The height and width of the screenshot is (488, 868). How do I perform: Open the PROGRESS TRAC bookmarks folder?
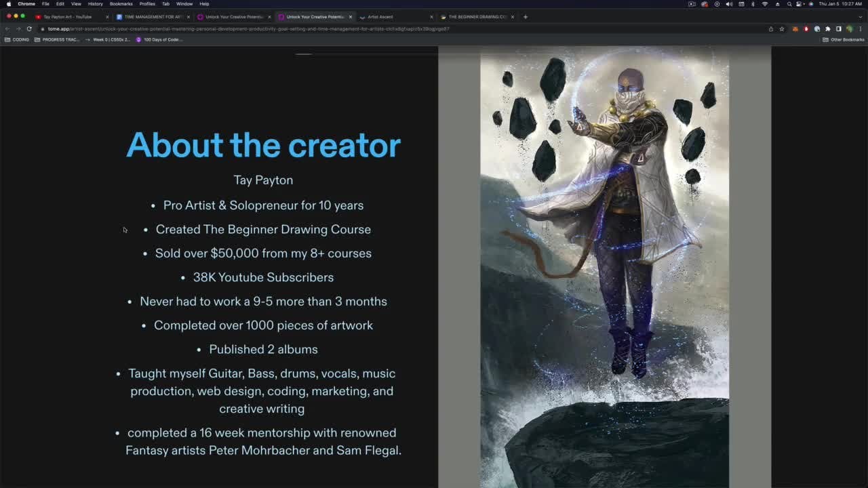pyautogui.click(x=57, y=39)
